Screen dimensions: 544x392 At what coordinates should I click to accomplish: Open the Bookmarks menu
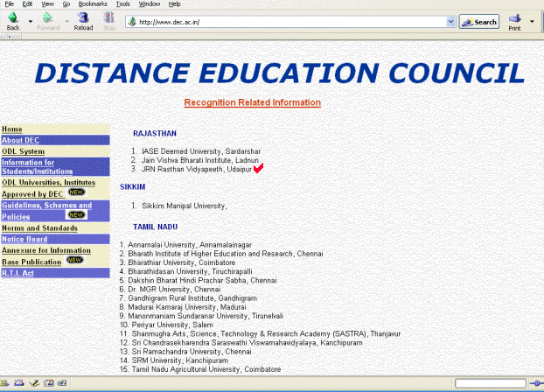point(93,4)
